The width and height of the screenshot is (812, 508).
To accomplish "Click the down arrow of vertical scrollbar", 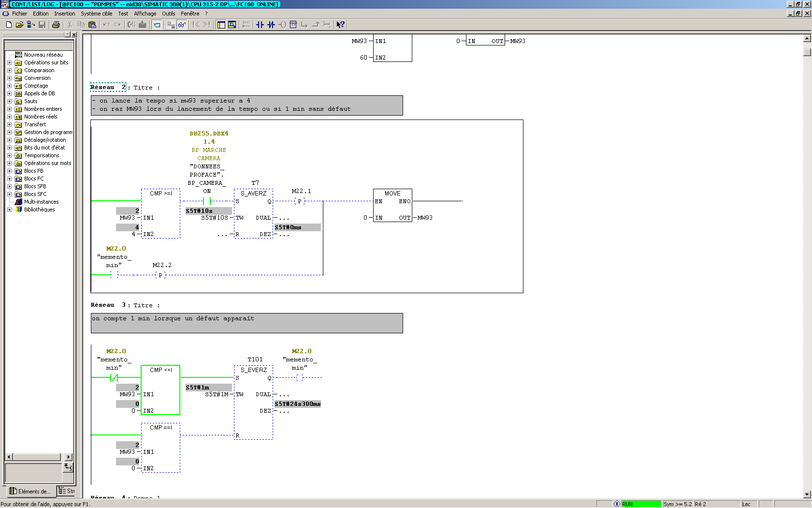I will point(807,494).
